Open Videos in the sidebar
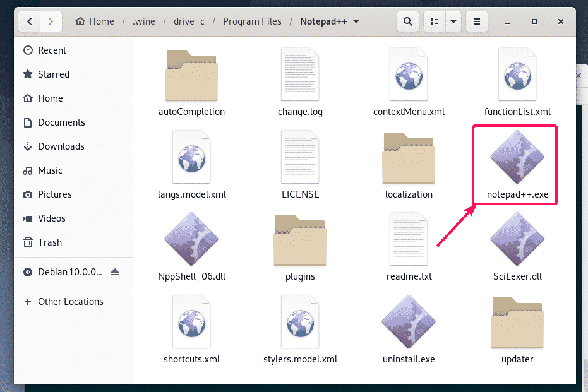588x392 pixels. point(73,218)
